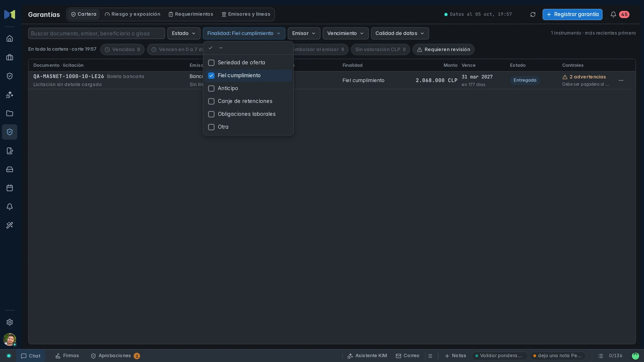Screen dimensions: 644x362
Task: Open Aprobaciones in bottom bar
Action: pos(115,356)
